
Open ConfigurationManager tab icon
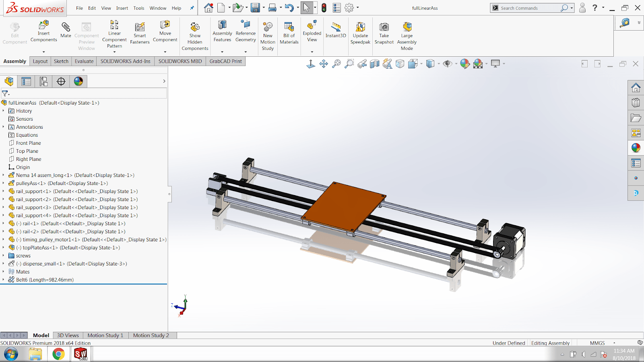point(43,81)
